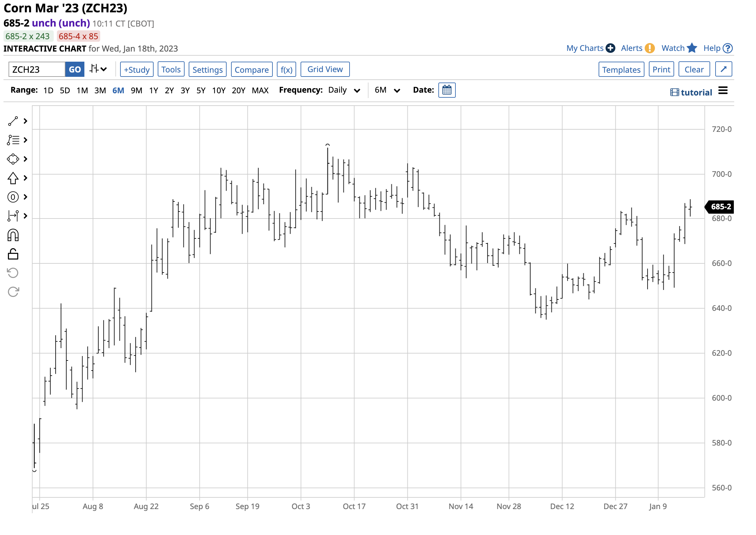This screenshot has width=756, height=535.
Task: Click the undo arrow icon
Action: tap(13, 273)
